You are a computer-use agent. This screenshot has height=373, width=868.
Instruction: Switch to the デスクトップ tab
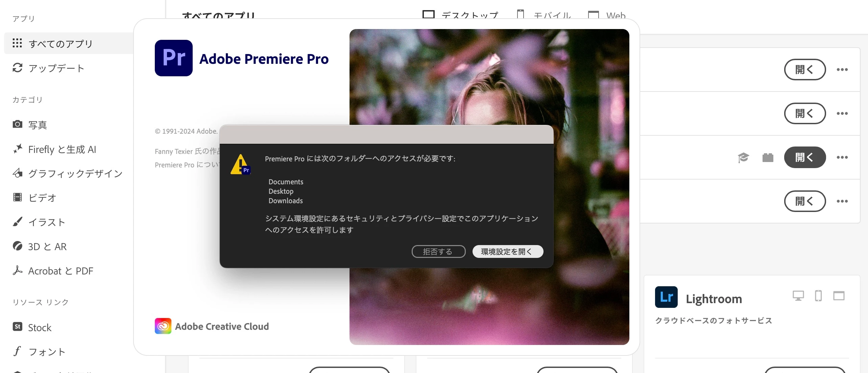[460, 15]
